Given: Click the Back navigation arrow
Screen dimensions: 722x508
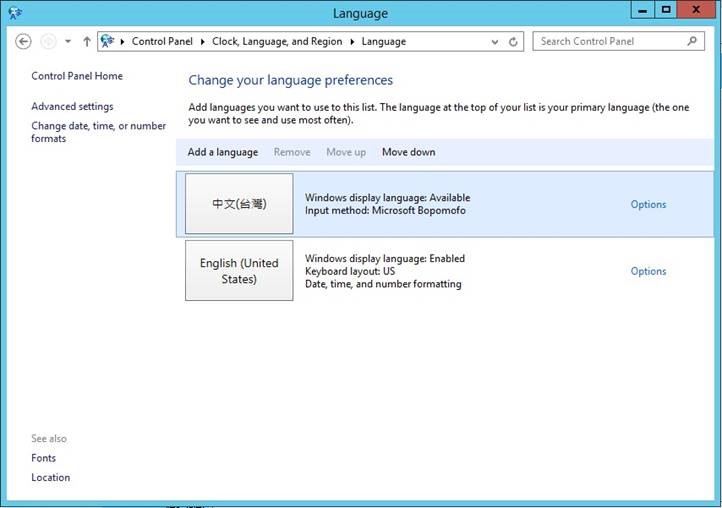Looking at the screenshot, I should coord(23,41).
